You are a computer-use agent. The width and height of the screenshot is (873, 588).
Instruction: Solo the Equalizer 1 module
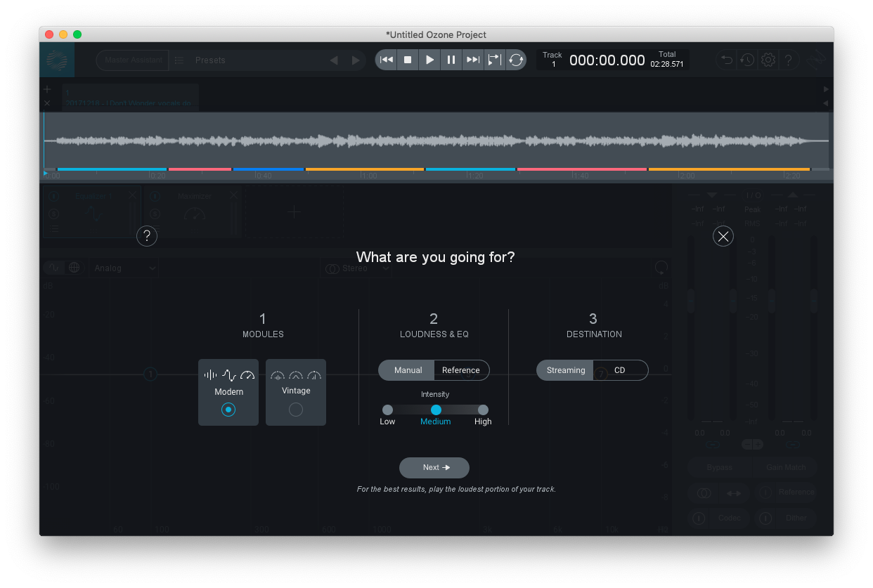tap(54, 214)
